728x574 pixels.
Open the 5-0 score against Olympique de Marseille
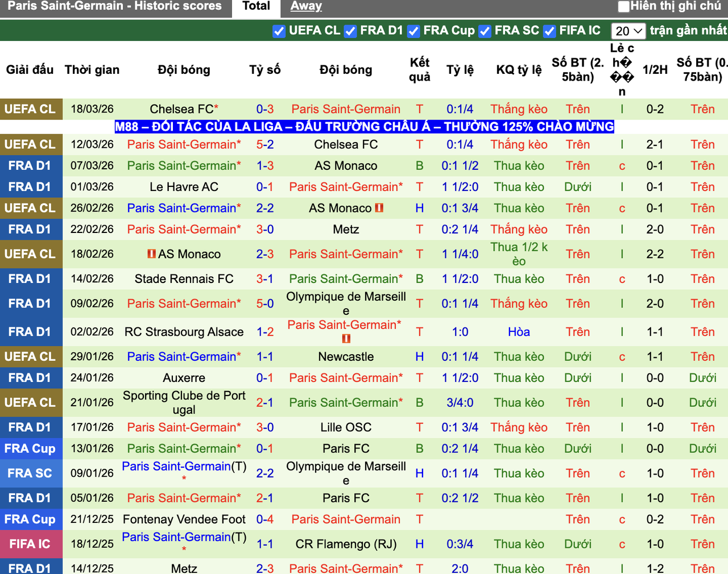tap(265, 303)
